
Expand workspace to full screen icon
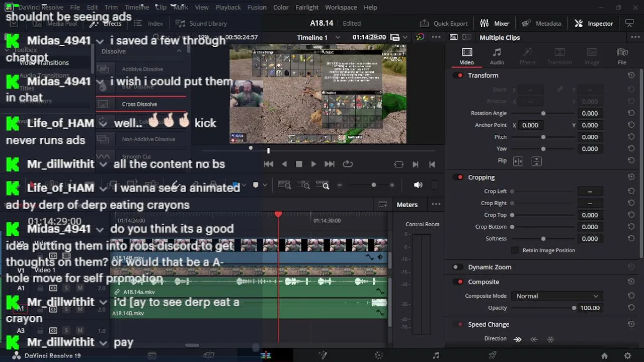[x=629, y=23]
